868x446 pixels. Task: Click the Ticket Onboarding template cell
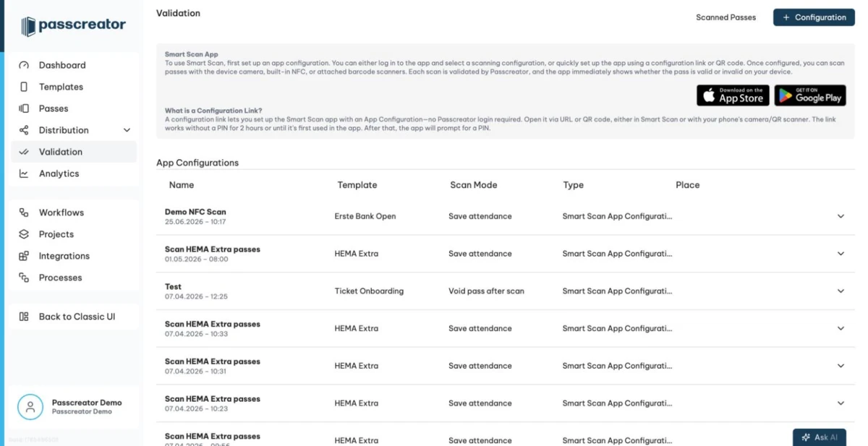coord(369,291)
